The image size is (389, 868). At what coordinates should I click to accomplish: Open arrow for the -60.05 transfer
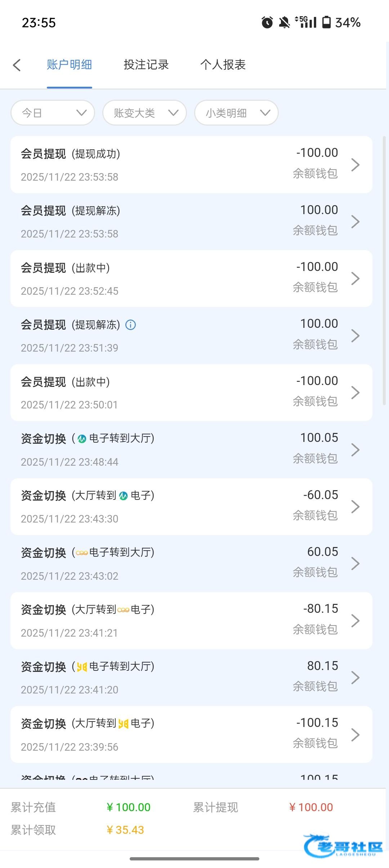[x=355, y=506]
